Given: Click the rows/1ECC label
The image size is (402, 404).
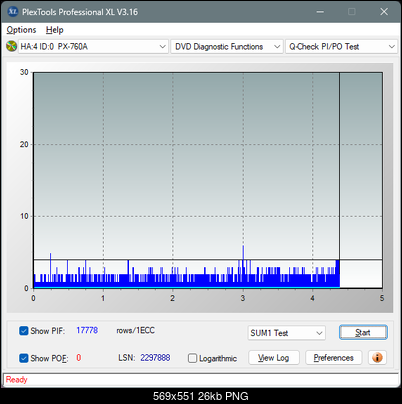Looking at the screenshot, I should click(x=136, y=330).
